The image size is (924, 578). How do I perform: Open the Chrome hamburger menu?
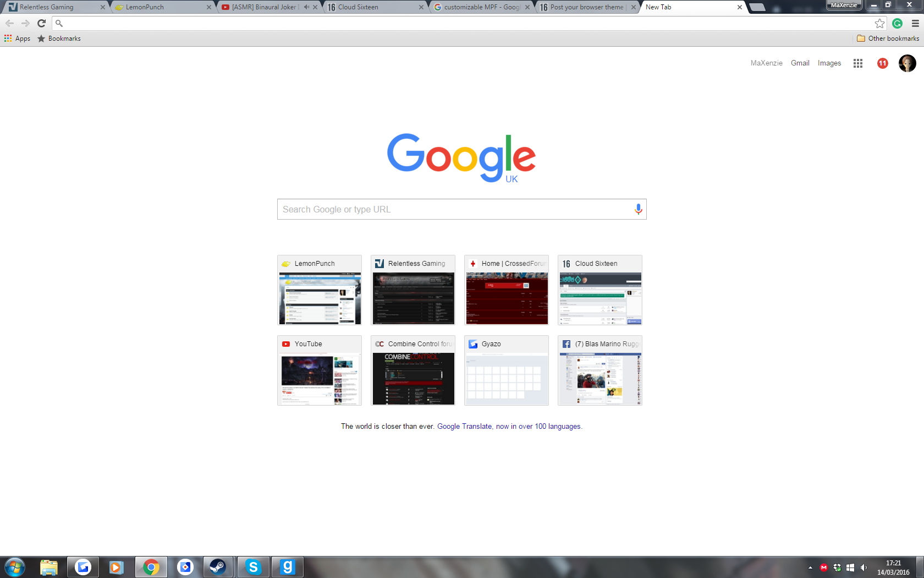click(915, 23)
